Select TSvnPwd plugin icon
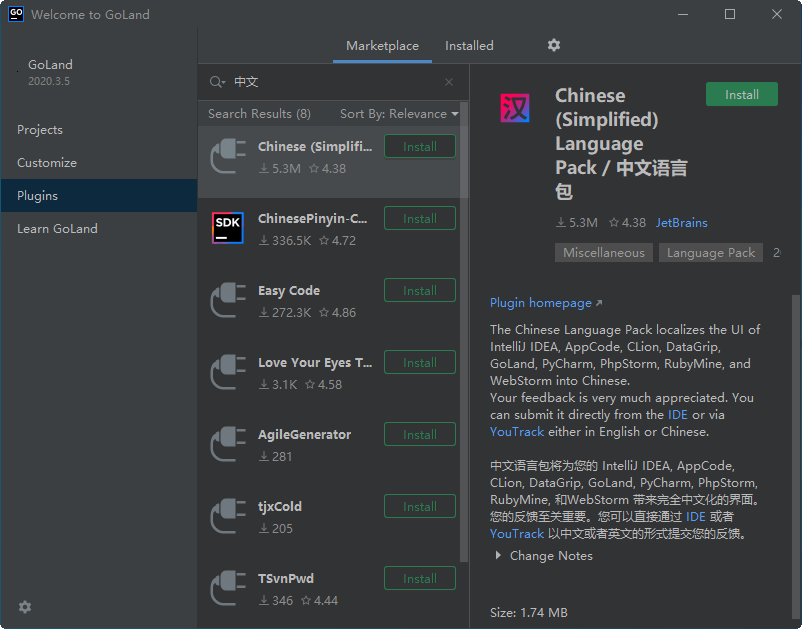Viewport: 802px width, 629px height. coord(228,589)
